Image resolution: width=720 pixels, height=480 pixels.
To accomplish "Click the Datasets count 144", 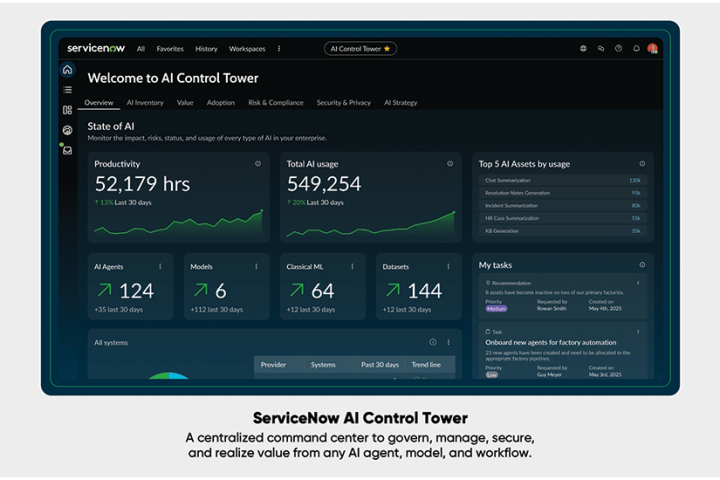I will 425,291.
